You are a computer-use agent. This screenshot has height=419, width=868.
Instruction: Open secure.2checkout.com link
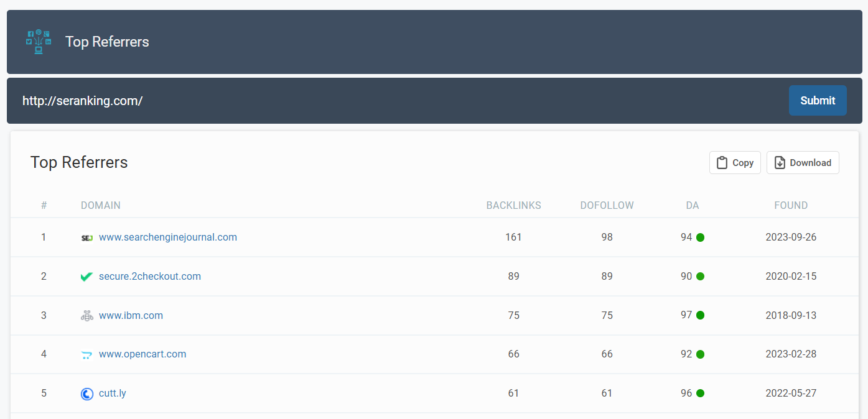[150, 277]
